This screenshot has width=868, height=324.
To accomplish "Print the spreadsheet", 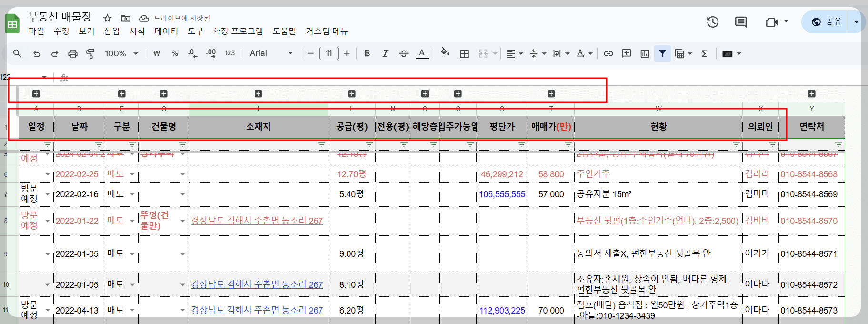I will pyautogui.click(x=73, y=53).
